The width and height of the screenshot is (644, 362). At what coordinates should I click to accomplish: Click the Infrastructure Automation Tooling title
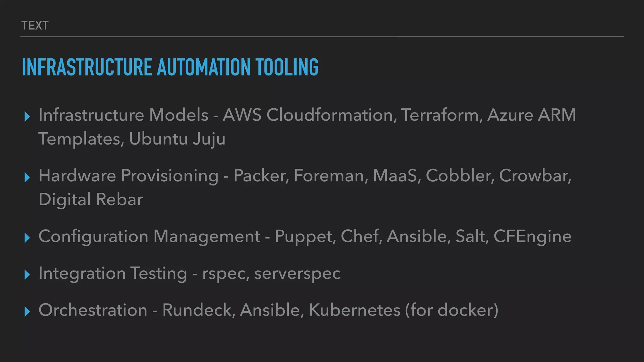170,67
